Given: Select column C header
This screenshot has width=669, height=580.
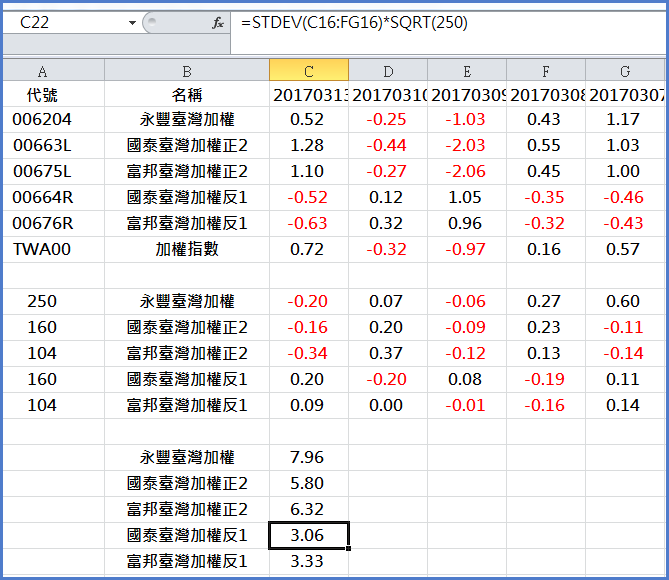Looking at the screenshot, I should coord(309,70).
